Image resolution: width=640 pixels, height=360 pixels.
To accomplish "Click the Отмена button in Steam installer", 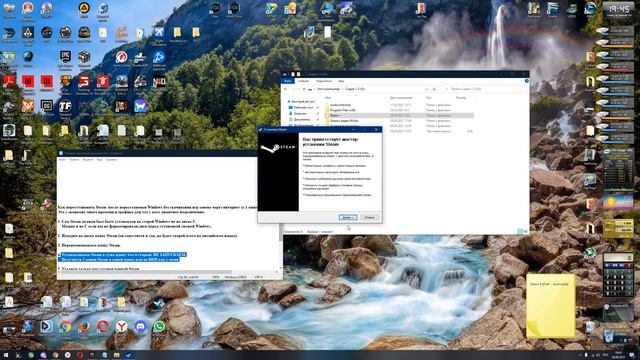I will [x=369, y=218].
